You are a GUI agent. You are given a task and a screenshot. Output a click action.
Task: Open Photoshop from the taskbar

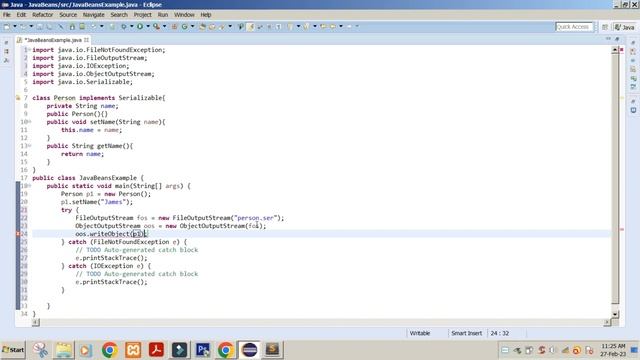202,350
